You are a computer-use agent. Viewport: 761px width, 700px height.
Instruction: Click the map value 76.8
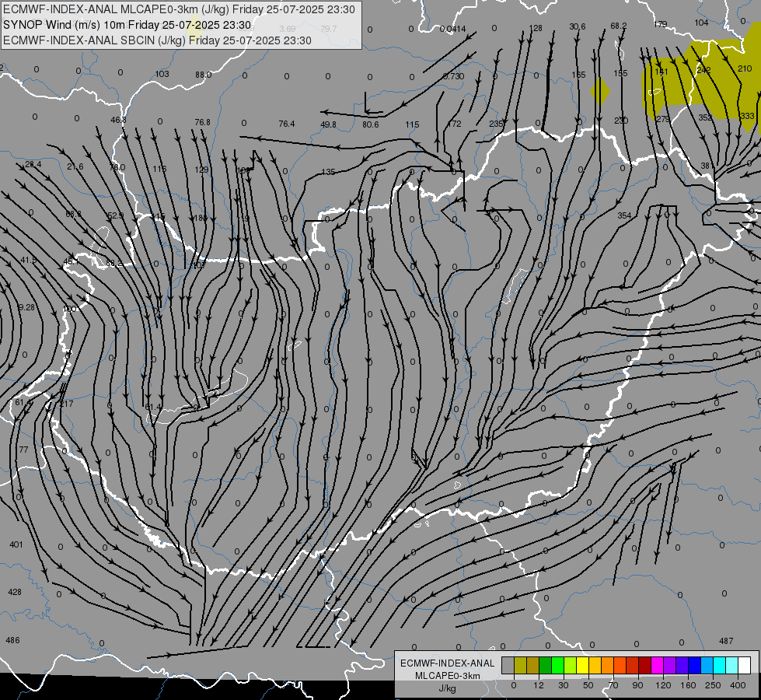tap(202, 122)
